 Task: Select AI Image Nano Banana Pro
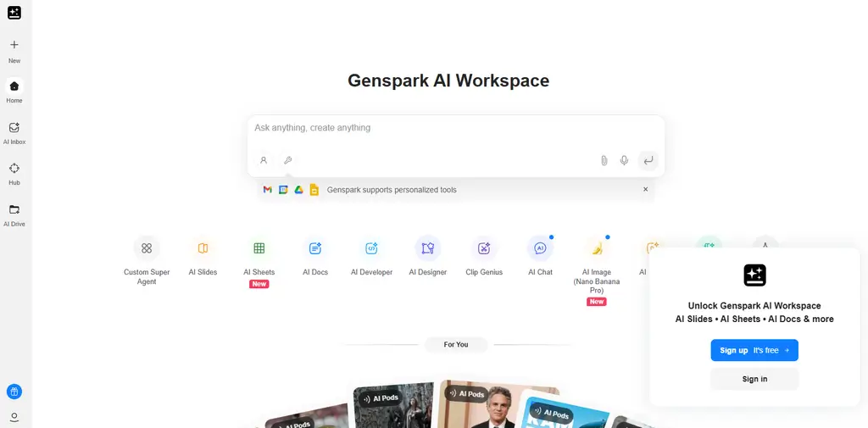[x=597, y=248]
